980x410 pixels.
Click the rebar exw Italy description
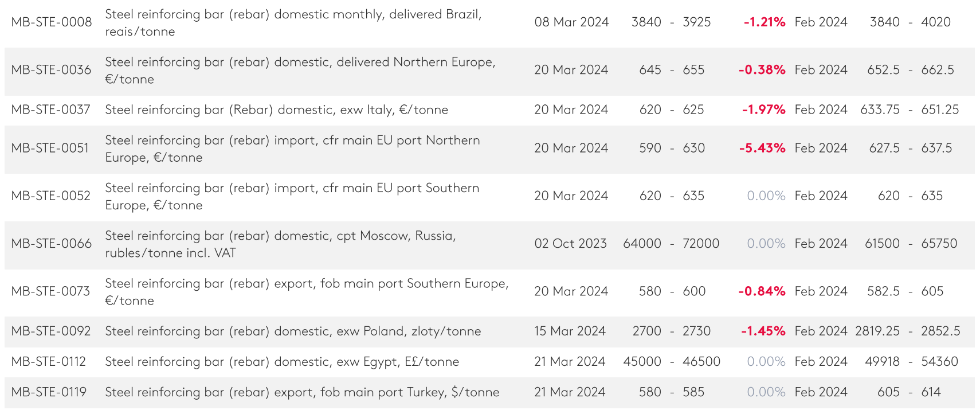(x=276, y=110)
